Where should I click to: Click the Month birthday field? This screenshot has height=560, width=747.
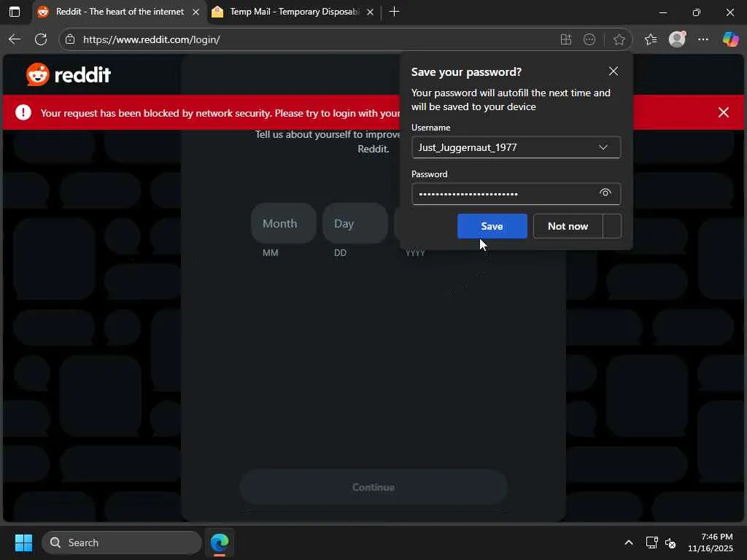284,223
